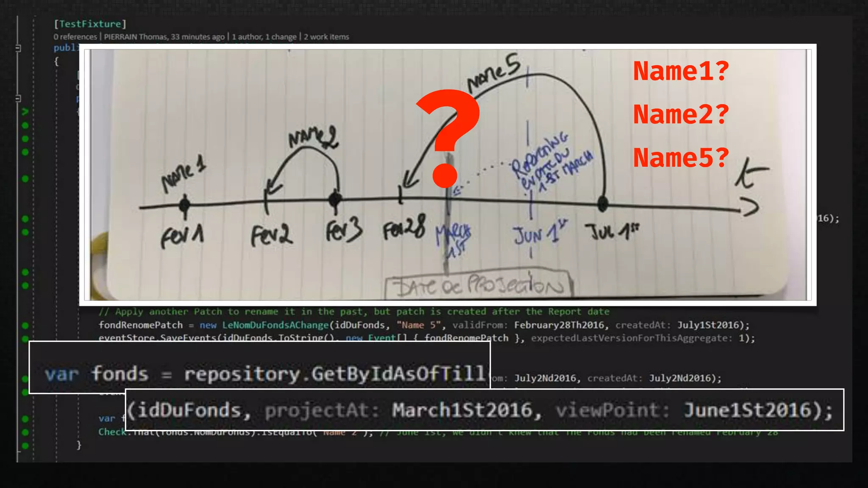This screenshot has height=488, width=868.
Task: Click the green coverage dot directly below the arrow
Action: [25, 125]
